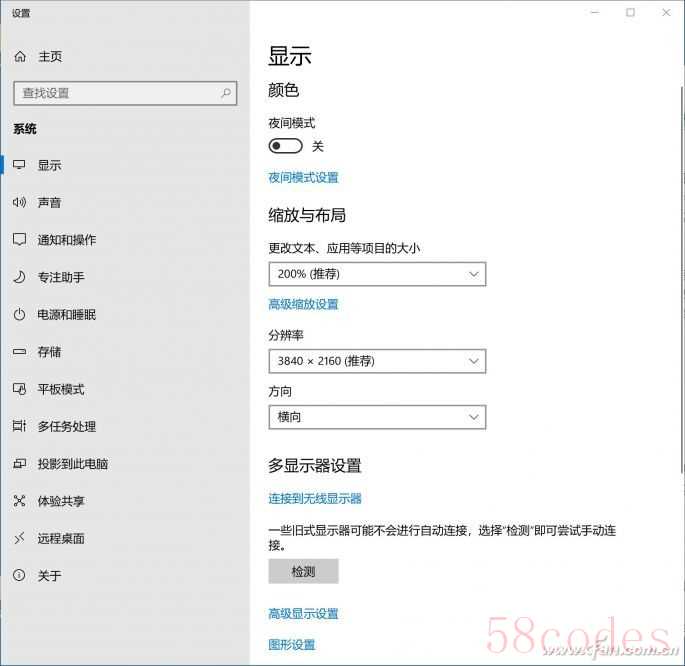Click the search magnifier icon in the settings search box

tap(226, 93)
